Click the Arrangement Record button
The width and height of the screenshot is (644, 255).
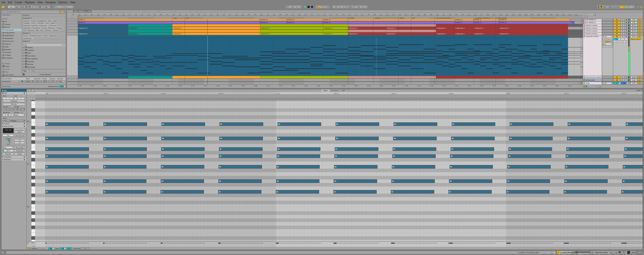click(x=312, y=7)
